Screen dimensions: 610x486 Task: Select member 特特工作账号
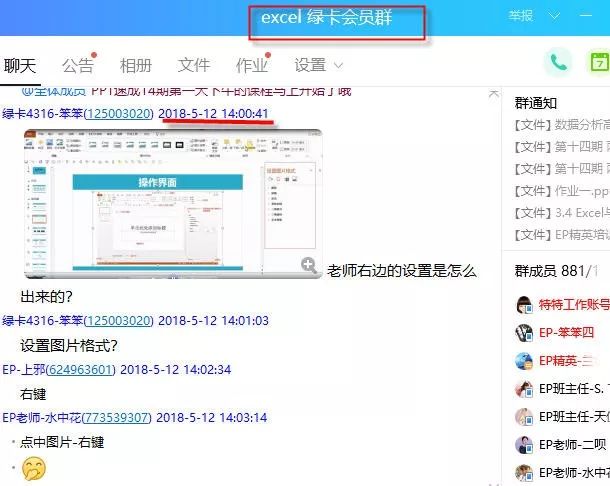point(574,304)
